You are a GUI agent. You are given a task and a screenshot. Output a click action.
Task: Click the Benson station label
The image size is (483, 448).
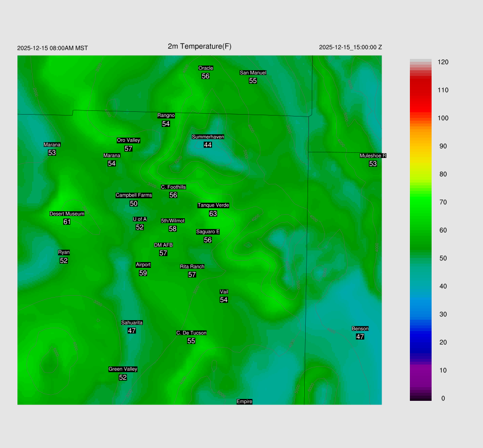[360, 329]
